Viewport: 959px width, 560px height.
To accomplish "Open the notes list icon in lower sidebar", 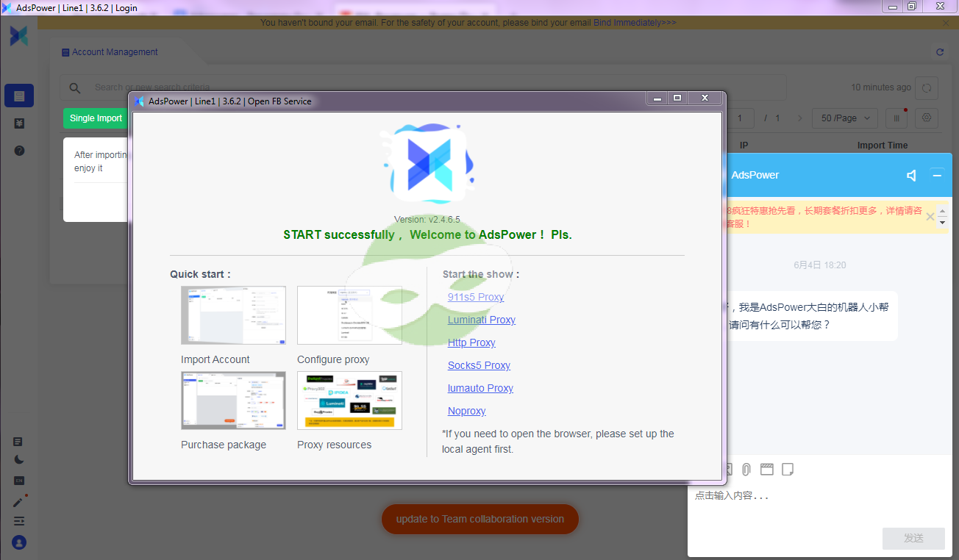I will click(18, 442).
